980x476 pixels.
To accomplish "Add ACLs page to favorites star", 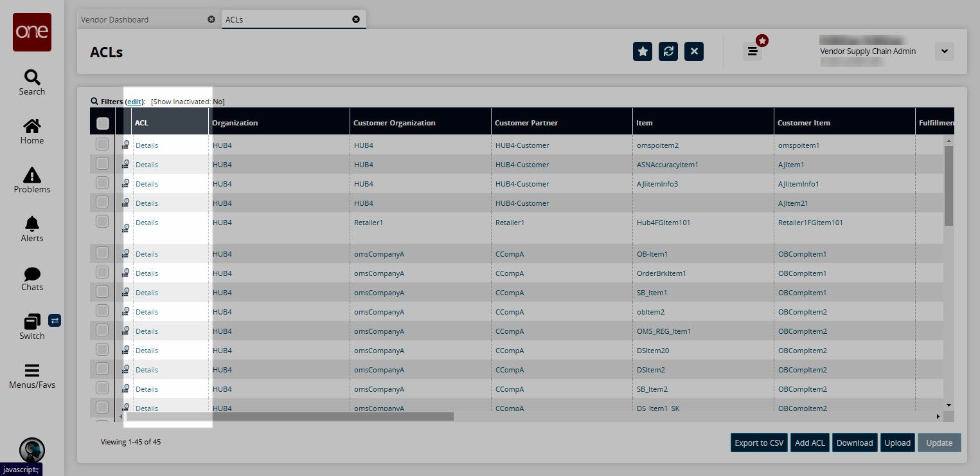I will pos(643,51).
